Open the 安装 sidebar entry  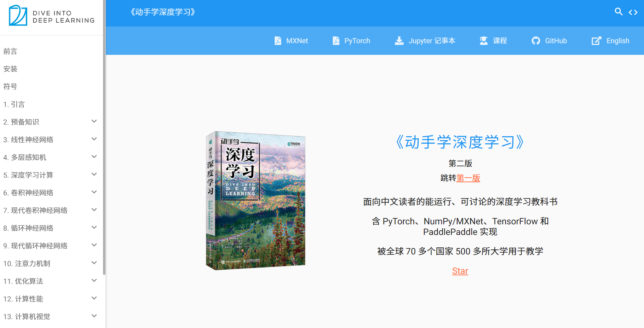coord(10,69)
